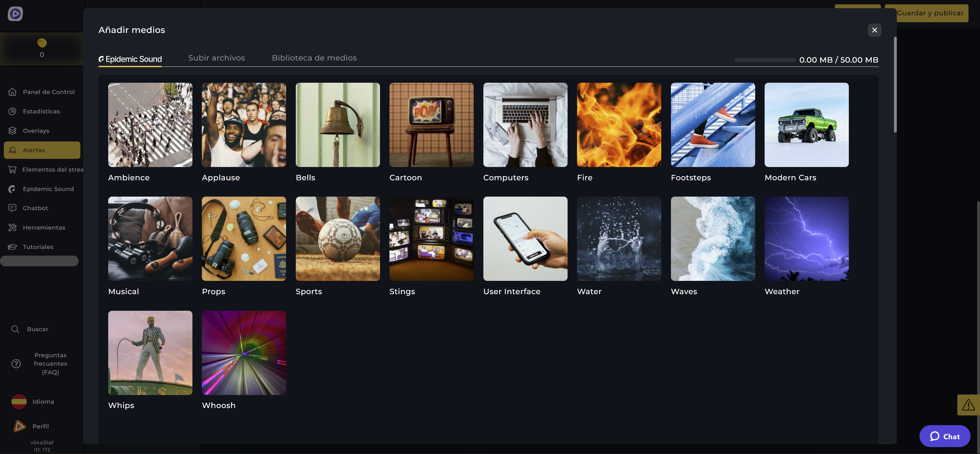The width and height of the screenshot is (980, 454).
Task: Open the Whoosh sound category
Action: click(x=244, y=353)
